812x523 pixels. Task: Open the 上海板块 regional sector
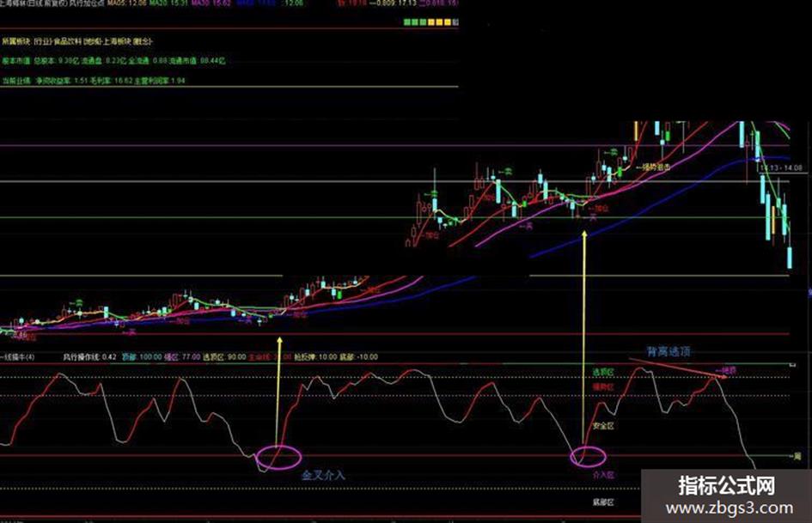pos(118,41)
